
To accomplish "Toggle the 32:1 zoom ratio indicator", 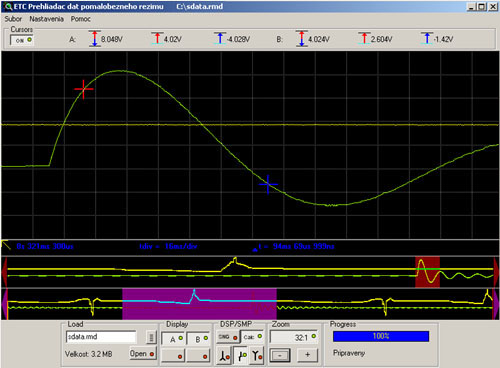I will click(293, 337).
